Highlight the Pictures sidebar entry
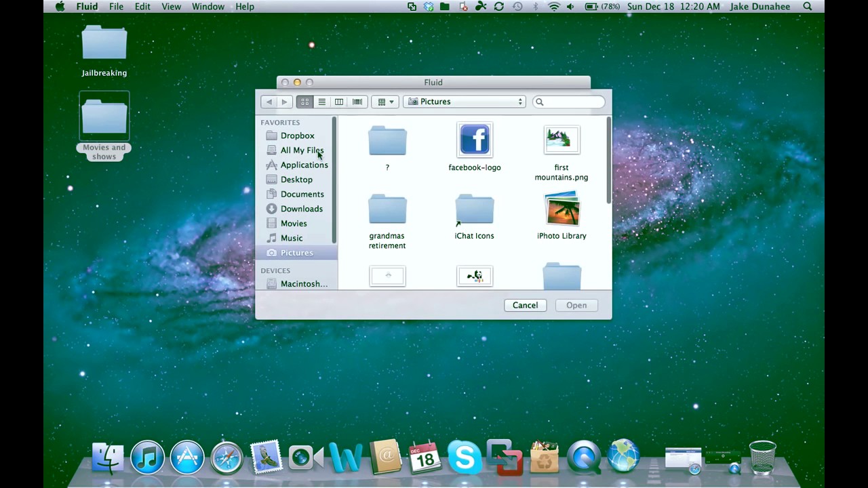 (x=296, y=252)
